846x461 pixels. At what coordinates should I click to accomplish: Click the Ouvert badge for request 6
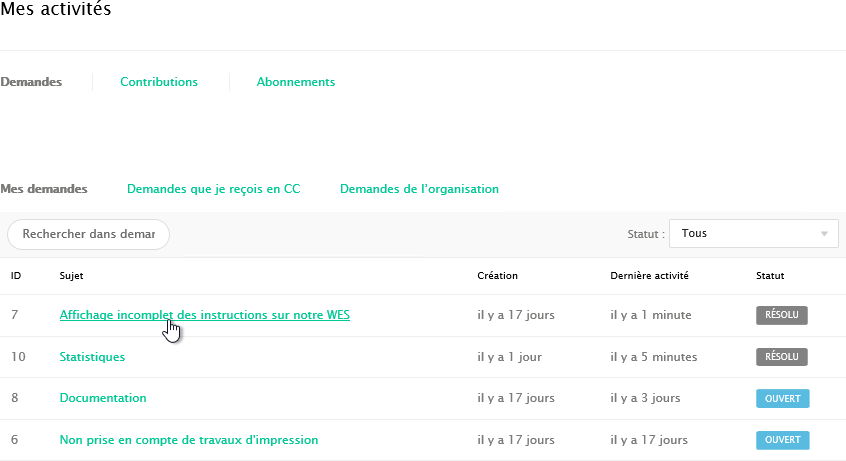pyautogui.click(x=782, y=440)
